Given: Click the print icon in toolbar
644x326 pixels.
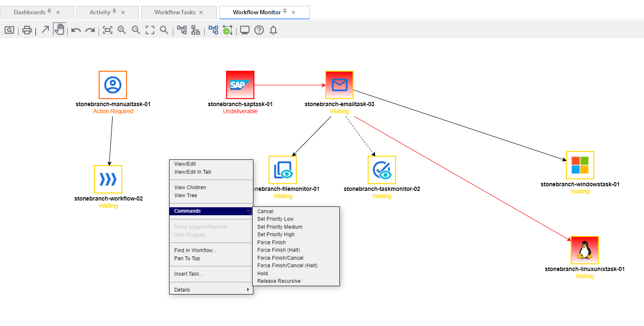Looking at the screenshot, I should [x=27, y=30].
